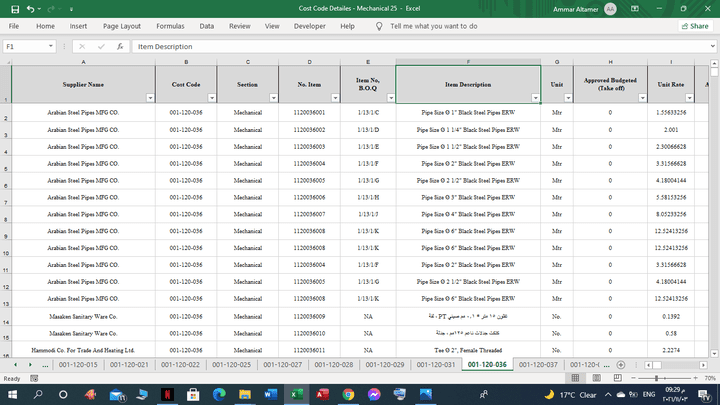
Task: Expand the formula bar with chevron
Action: [x=711, y=46]
